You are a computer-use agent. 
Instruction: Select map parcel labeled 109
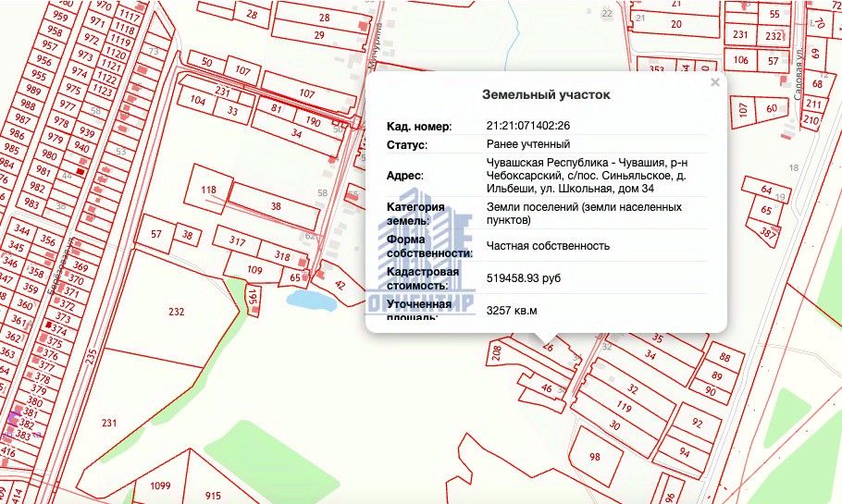[254, 270]
